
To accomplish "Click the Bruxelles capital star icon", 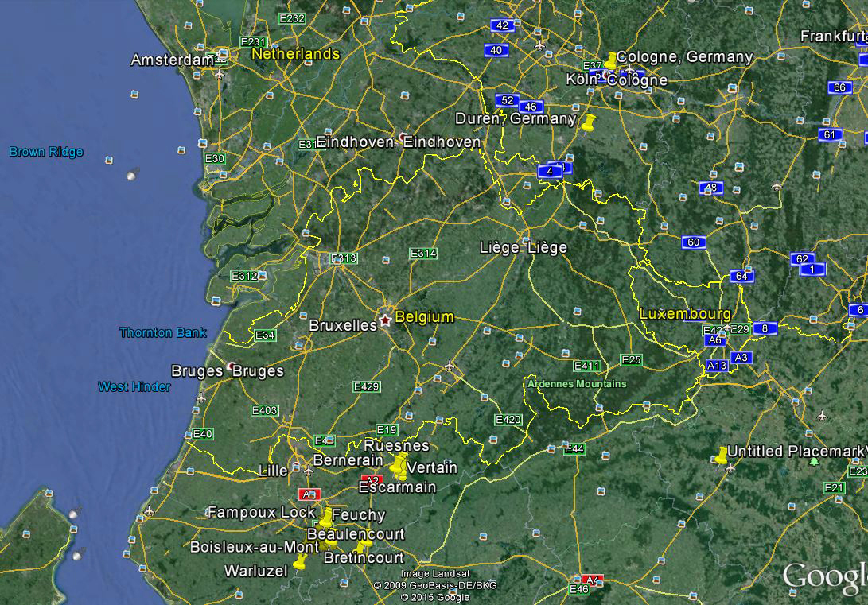I will [386, 320].
